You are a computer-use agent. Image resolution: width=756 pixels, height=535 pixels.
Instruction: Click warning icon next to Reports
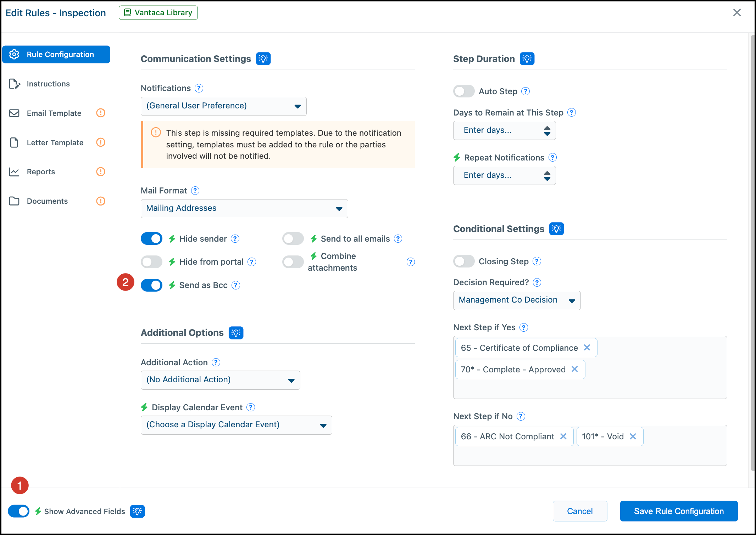pyautogui.click(x=101, y=172)
